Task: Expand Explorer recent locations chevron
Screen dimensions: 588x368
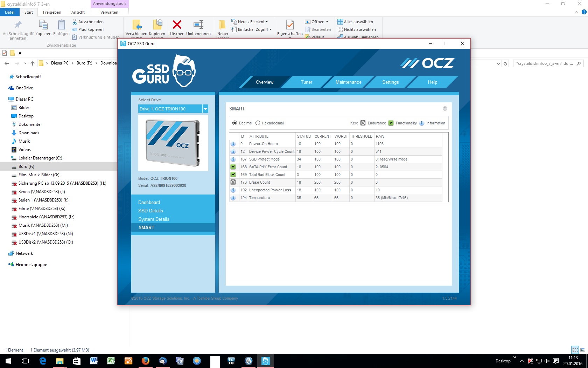Action: pos(25,63)
